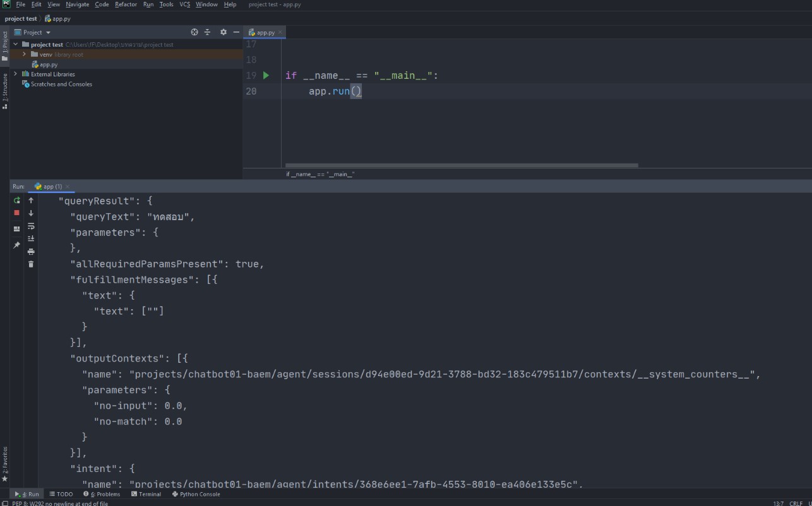
Task: Click the PEP 8 W292 status message
Action: 60,503
